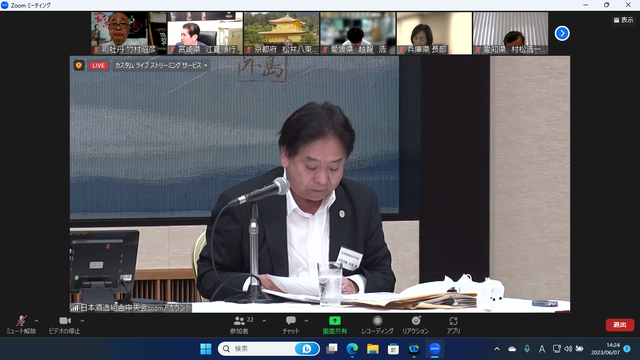Switch IME input mode A indicator

pyautogui.click(x=542, y=349)
